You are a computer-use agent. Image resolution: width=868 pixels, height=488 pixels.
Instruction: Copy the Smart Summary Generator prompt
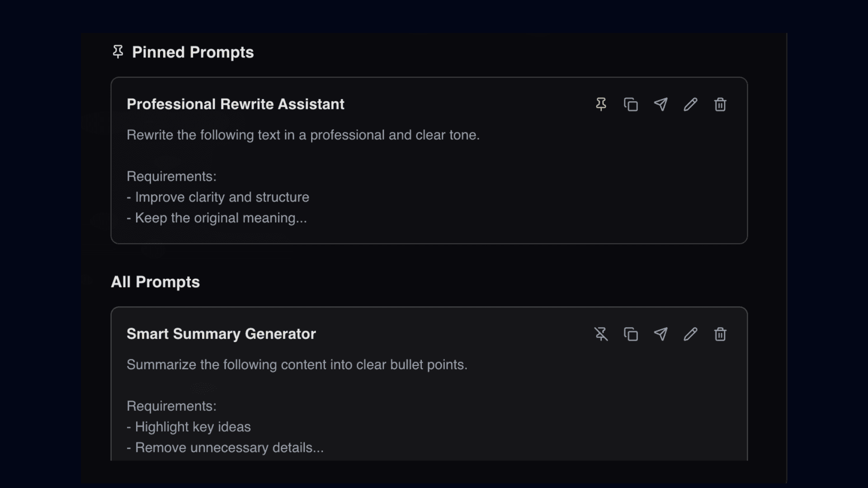tap(631, 334)
